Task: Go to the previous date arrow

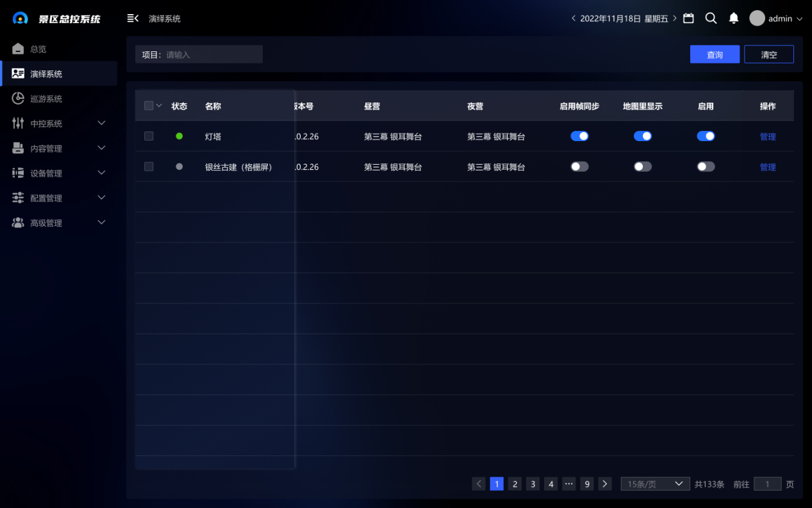Action: tap(574, 19)
